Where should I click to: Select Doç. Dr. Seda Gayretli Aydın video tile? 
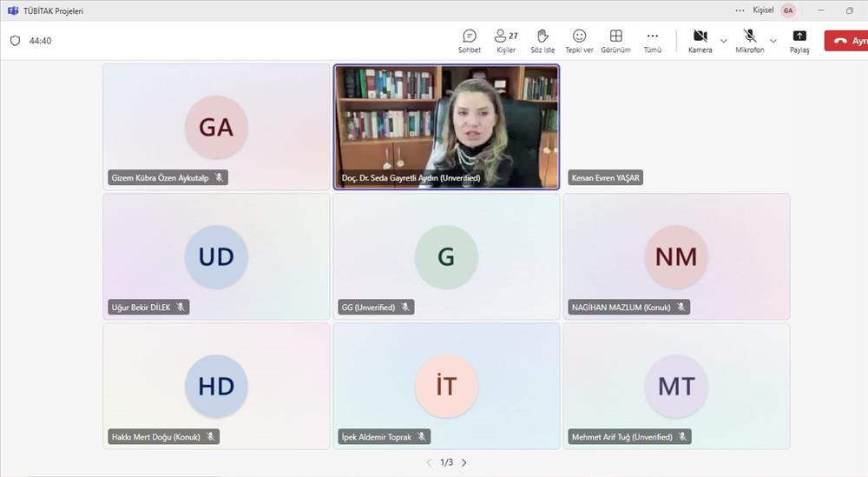[446, 126]
